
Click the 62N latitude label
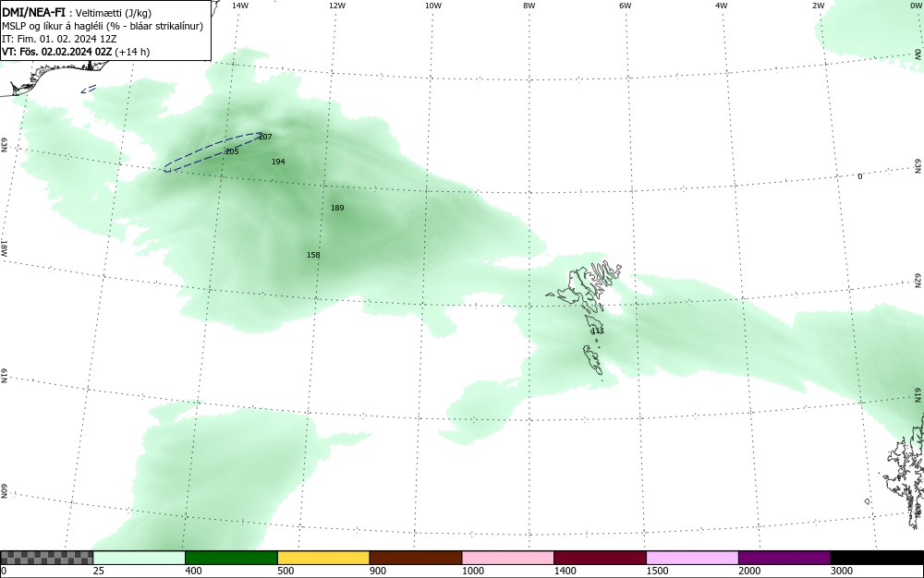pyautogui.click(x=918, y=280)
